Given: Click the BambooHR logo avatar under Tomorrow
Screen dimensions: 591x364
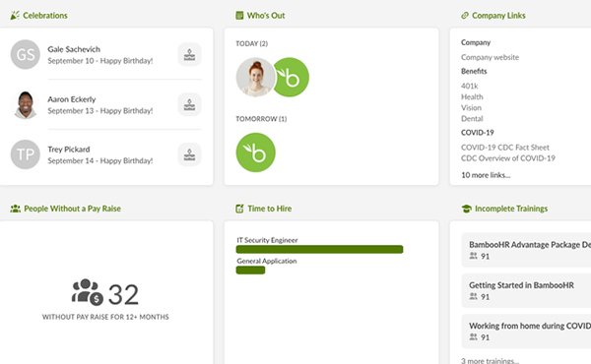Looking at the screenshot, I should (x=255, y=152).
